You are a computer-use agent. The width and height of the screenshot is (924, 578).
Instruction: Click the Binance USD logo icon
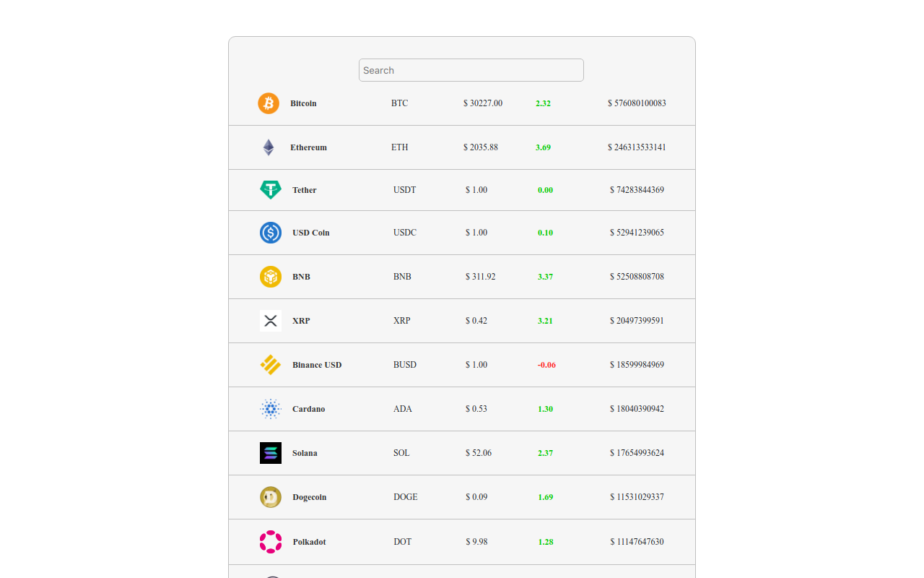tap(270, 364)
